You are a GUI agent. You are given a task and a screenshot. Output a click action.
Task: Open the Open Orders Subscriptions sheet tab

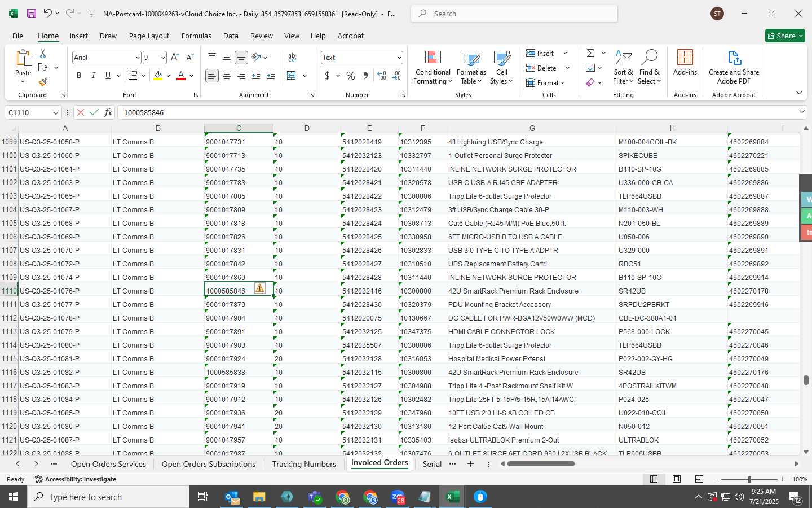(x=209, y=464)
